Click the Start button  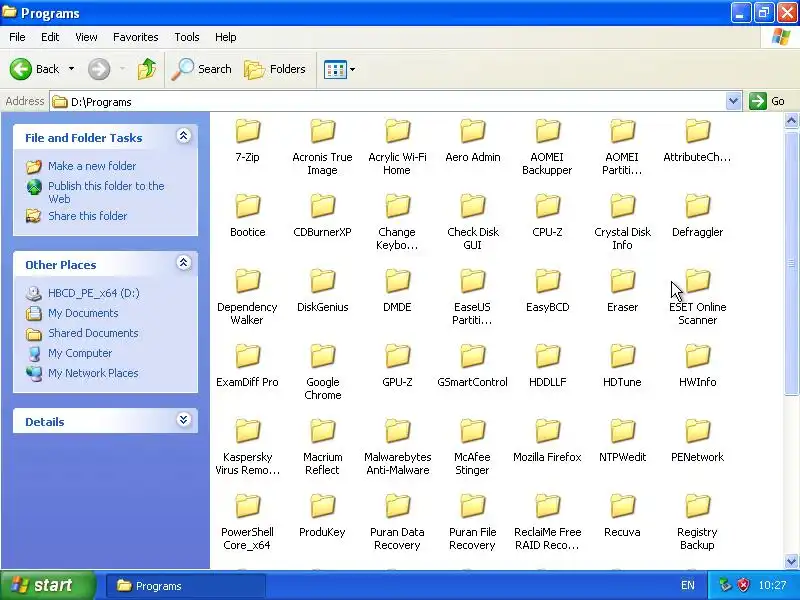coord(47,585)
